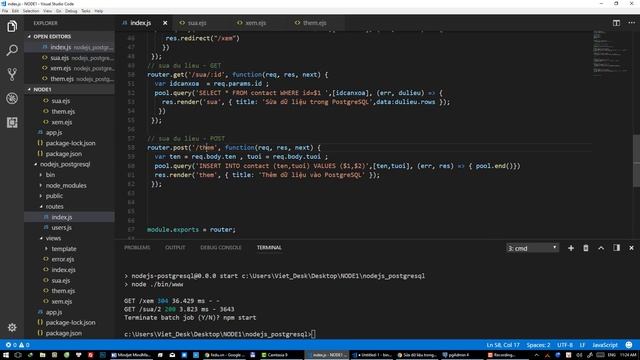This screenshot has width=640, height=360.
Task: Select the TERMINAL panel tab
Action: pyautogui.click(x=269, y=247)
